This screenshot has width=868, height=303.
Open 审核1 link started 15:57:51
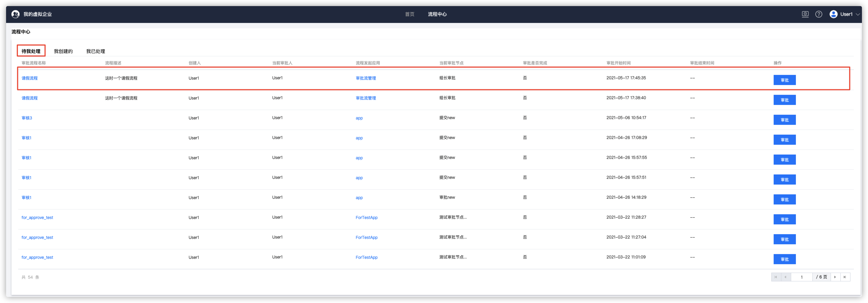point(26,177)
